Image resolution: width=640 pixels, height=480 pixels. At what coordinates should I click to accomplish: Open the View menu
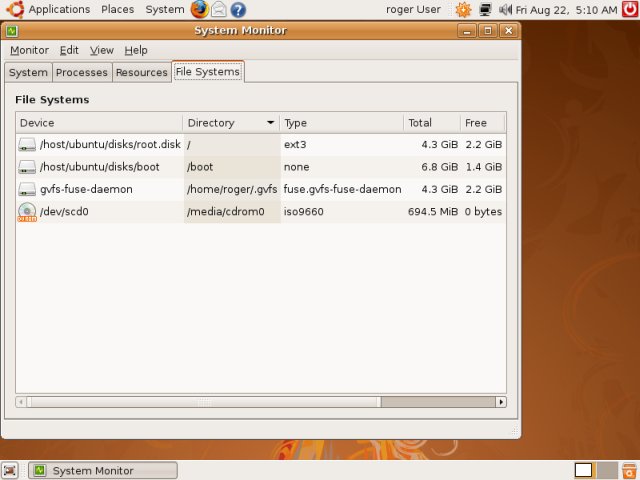click(x=102, y=50)
